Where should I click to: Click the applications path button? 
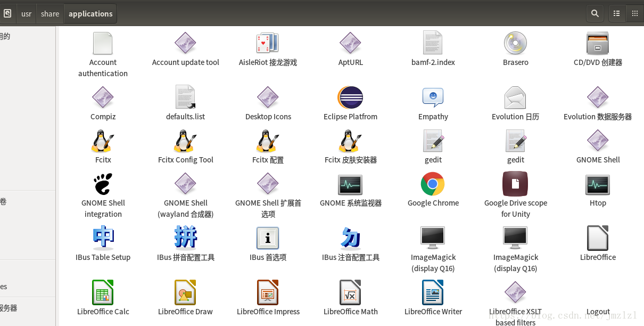90,14
